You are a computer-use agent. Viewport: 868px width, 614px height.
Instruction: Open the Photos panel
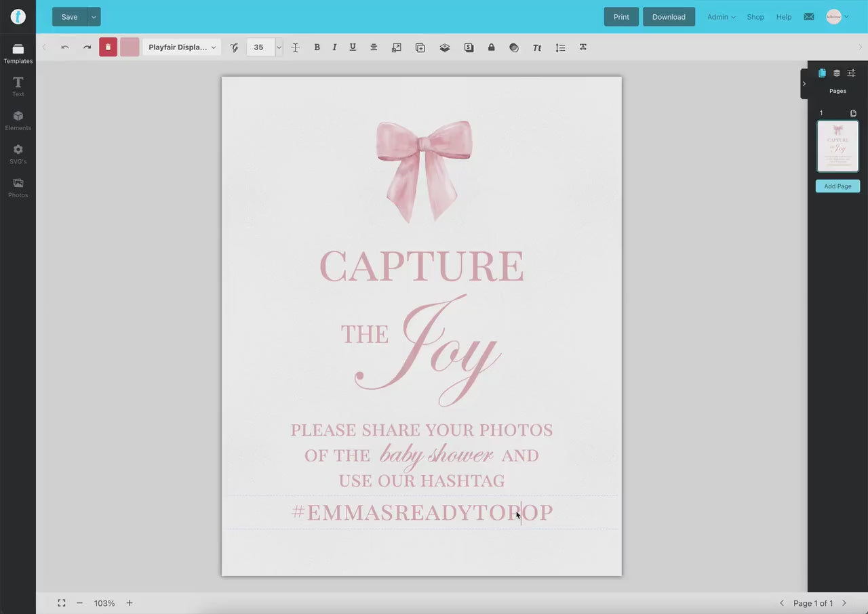18,188
